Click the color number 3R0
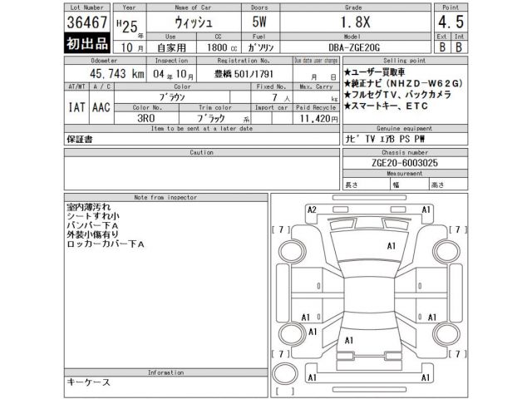Viewport: 532px width, 399px height. (146, 118)
